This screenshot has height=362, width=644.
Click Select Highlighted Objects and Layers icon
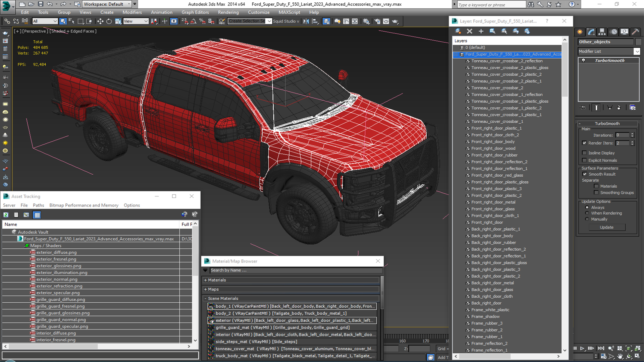click(x=492, y=31)
